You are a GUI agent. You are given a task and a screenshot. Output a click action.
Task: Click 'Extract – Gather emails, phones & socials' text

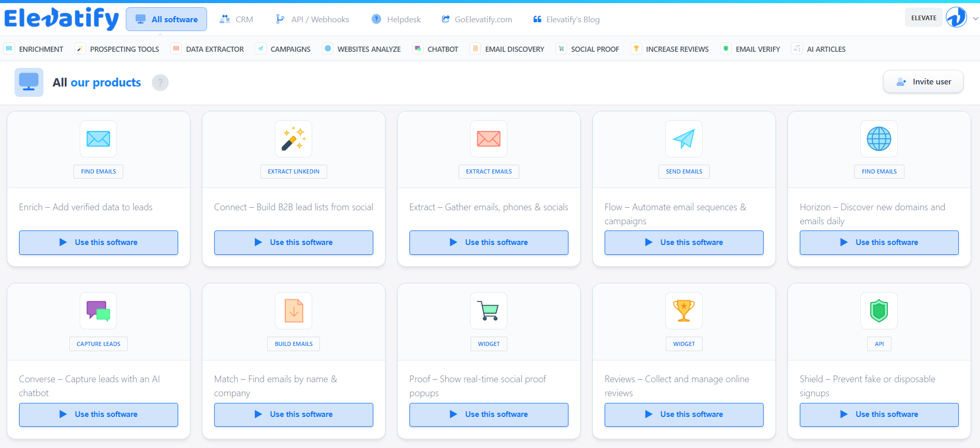tap(489, 207)
